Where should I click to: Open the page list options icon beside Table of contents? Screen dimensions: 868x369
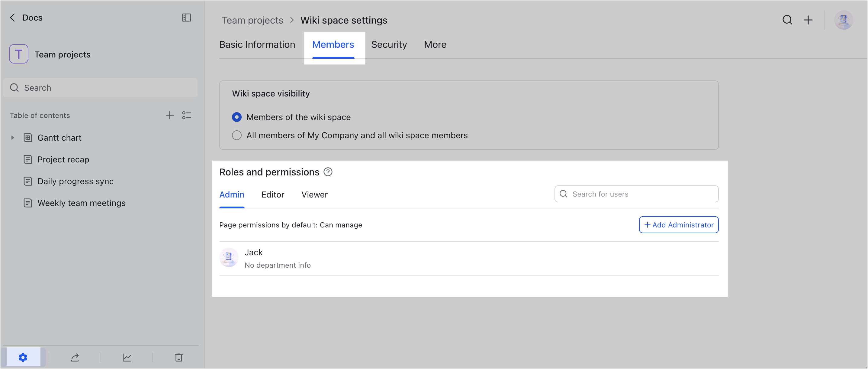click(187, 115)
